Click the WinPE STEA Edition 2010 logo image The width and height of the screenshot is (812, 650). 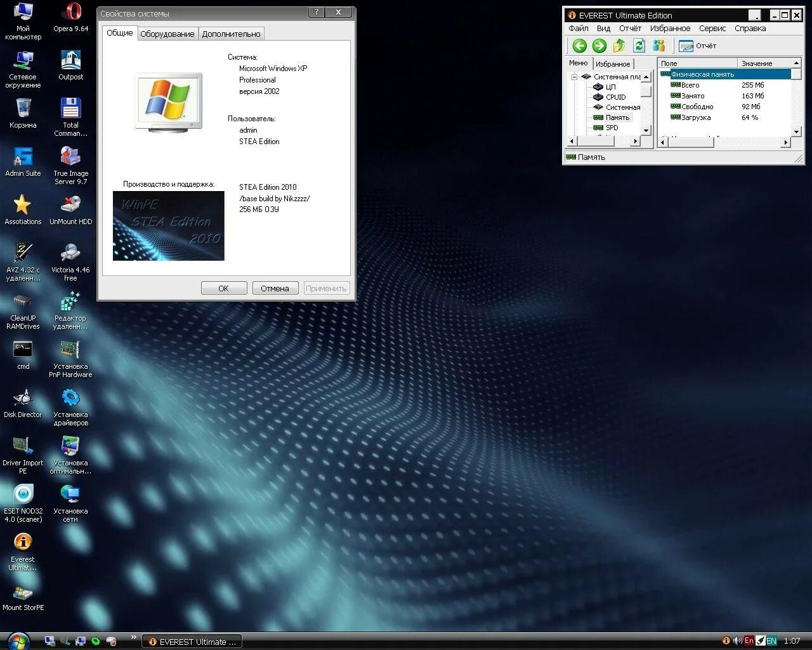pyautogui.click(x=168, y=225)
